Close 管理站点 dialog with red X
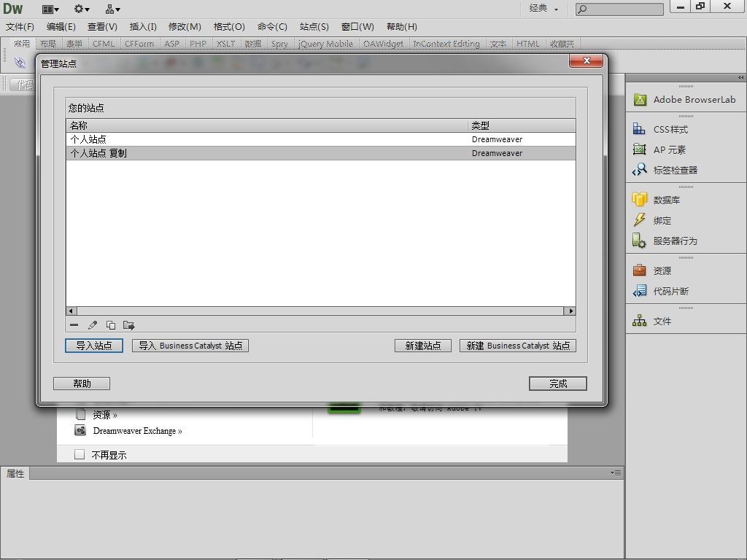 coord(587,61)
